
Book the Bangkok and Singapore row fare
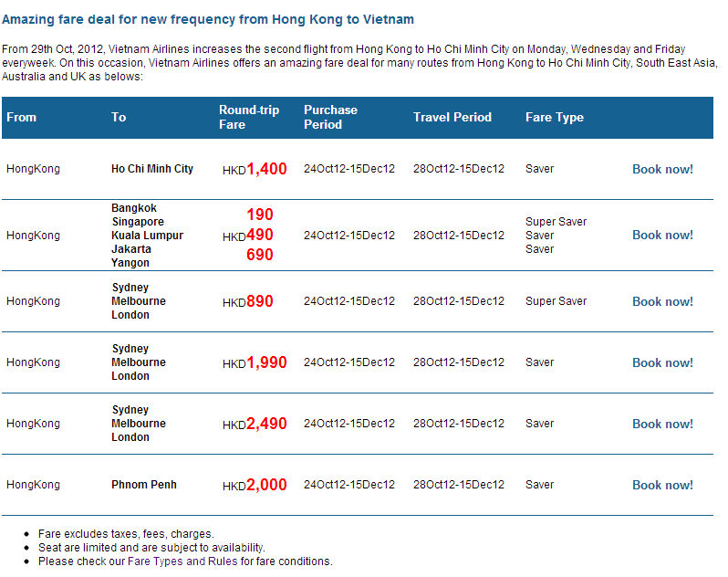click(x=662, y=235)
